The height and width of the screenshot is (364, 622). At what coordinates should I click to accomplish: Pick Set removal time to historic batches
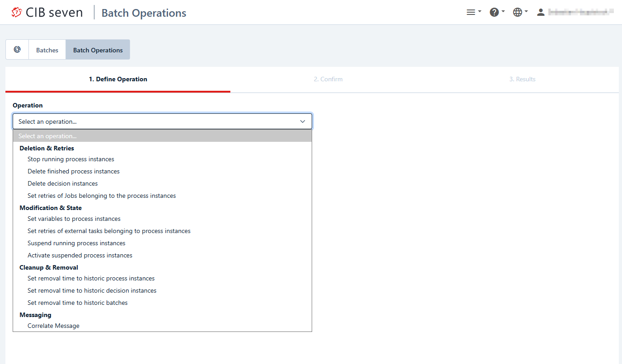pos(78,303)
